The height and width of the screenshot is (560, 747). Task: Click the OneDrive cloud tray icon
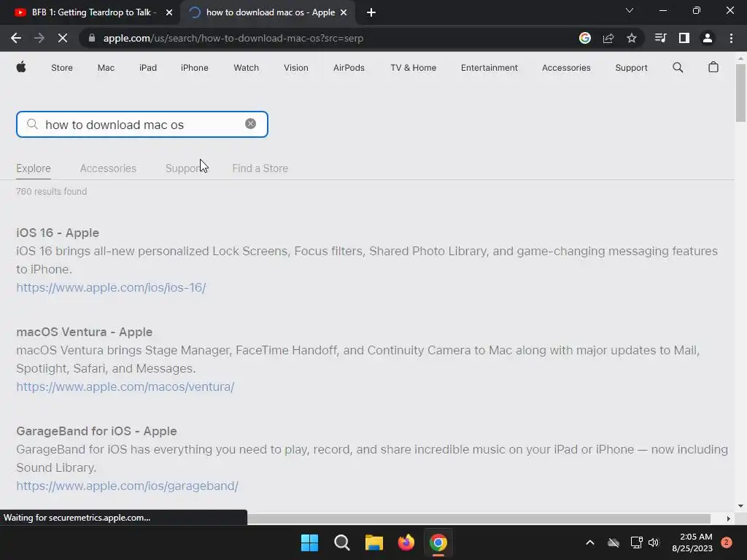pos(613,542)
